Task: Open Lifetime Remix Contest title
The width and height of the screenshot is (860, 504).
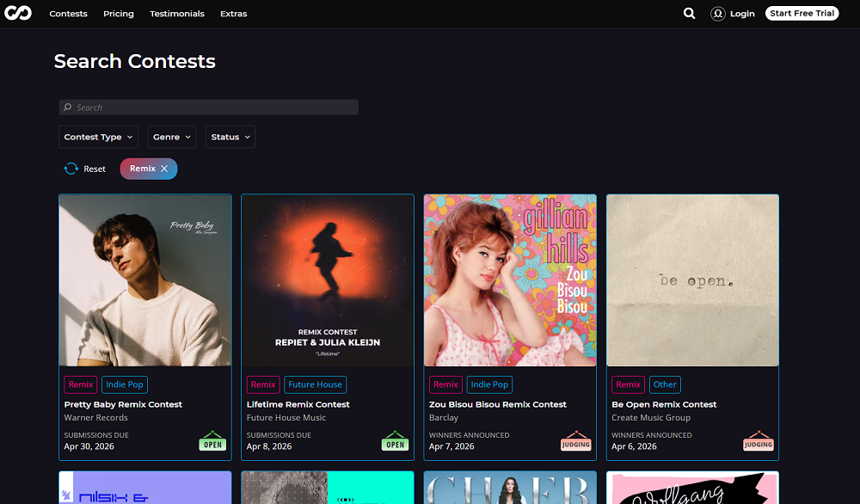Action: (x=298, y=405)
